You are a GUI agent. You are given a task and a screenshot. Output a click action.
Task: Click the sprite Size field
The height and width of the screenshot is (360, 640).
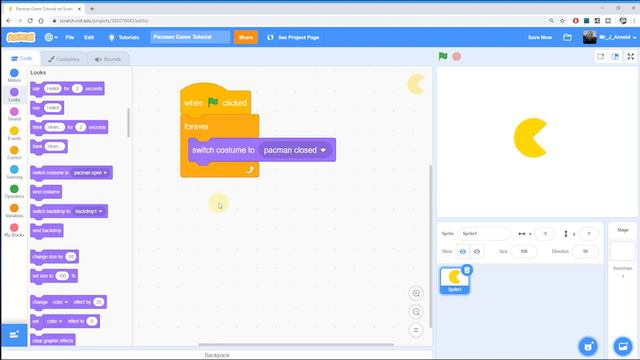click(524, 251)
